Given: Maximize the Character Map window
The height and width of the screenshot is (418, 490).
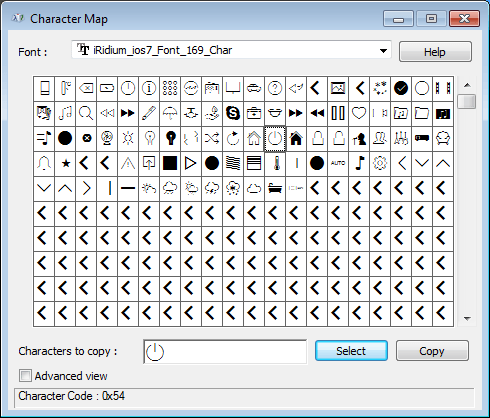Looking at the screenshot, I should tap(431, 19).
